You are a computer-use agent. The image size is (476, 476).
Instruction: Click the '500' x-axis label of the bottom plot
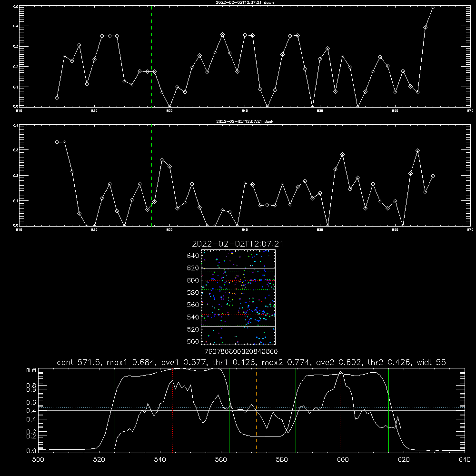(x=38, y=460)
